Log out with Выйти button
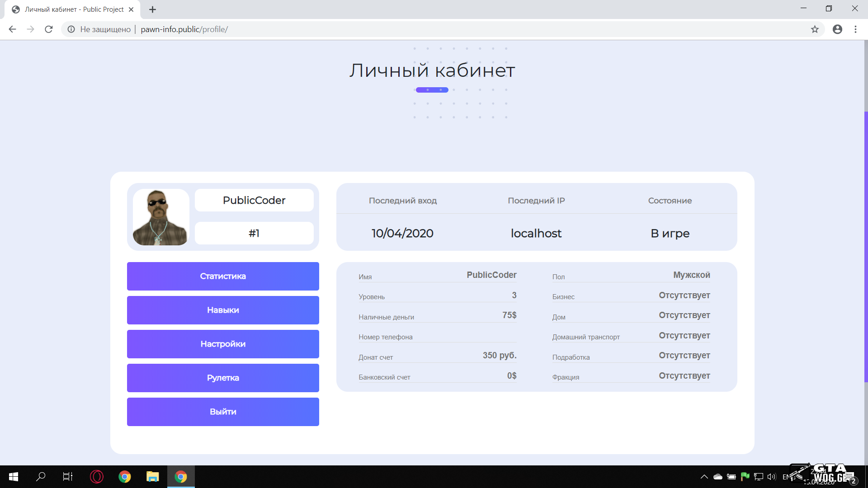 [223, 412]
